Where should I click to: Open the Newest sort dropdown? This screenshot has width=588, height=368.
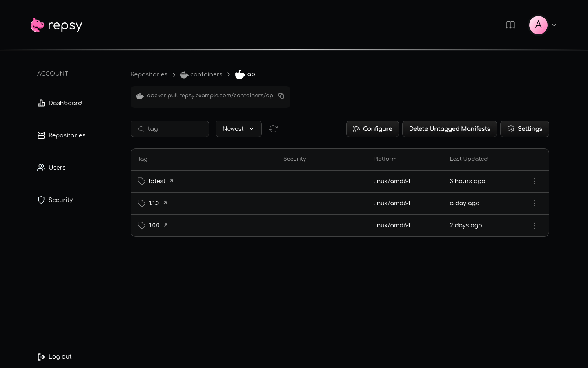pyautogui.click(x=238, y=129)
